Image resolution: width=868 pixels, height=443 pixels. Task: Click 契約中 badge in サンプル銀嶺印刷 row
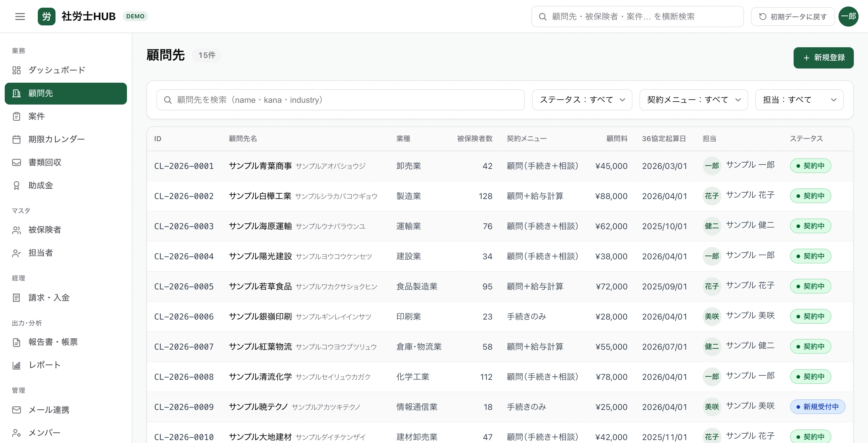click(810, 316)
